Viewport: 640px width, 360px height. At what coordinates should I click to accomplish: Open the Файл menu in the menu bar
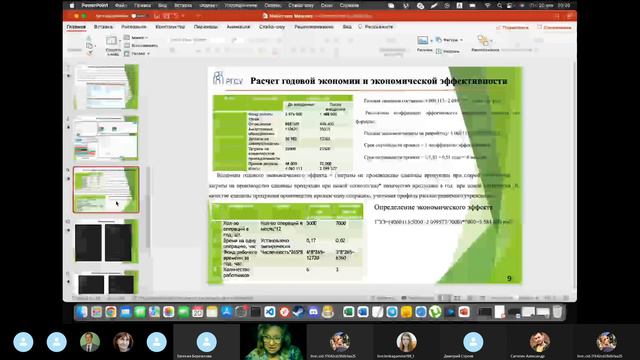[121, 6]
